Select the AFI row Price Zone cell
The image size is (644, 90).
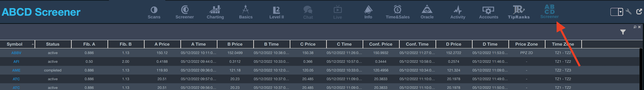pos(527,62)
